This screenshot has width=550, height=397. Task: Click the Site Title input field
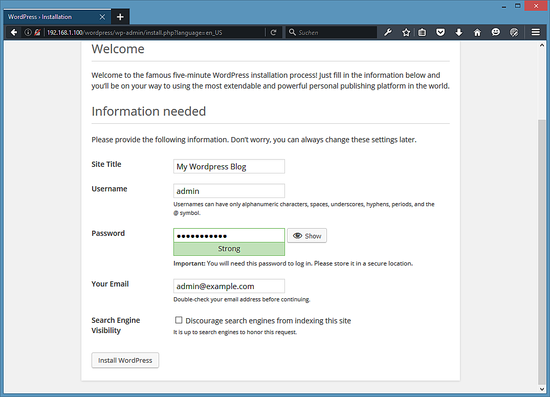[229, 167]
